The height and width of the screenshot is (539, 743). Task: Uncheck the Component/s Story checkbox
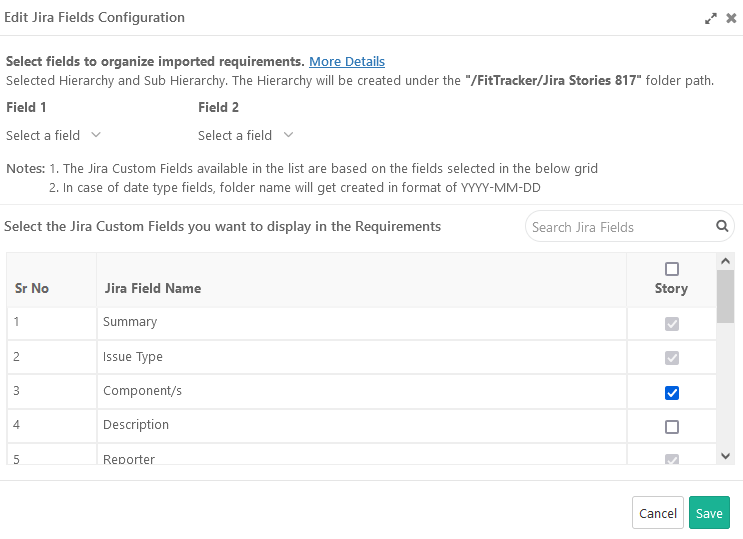pyautogui.click(x=672, y=392)
